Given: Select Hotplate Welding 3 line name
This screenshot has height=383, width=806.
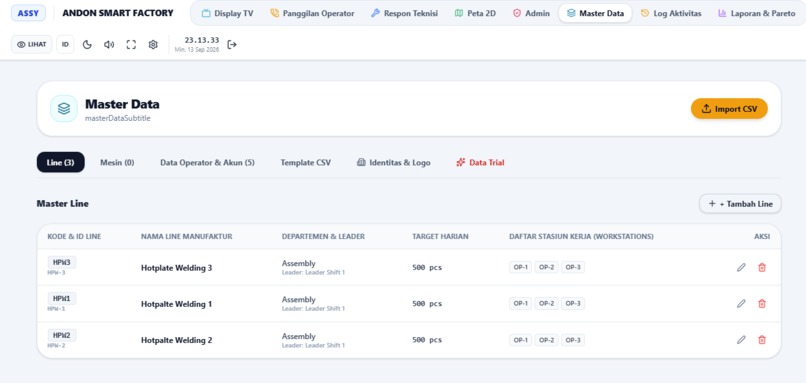Looking at the screenshot, I should (176, 268).
